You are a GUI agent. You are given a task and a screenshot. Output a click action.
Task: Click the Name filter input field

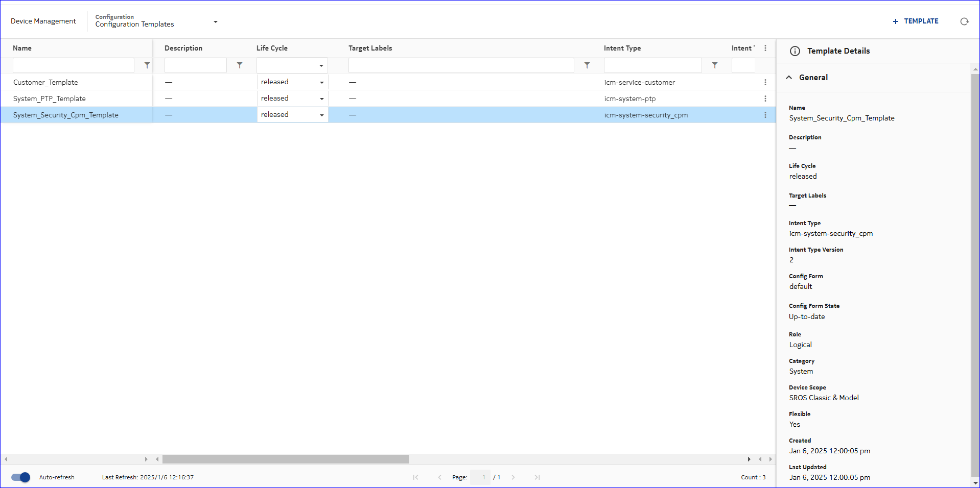click(x=74, y=65)
